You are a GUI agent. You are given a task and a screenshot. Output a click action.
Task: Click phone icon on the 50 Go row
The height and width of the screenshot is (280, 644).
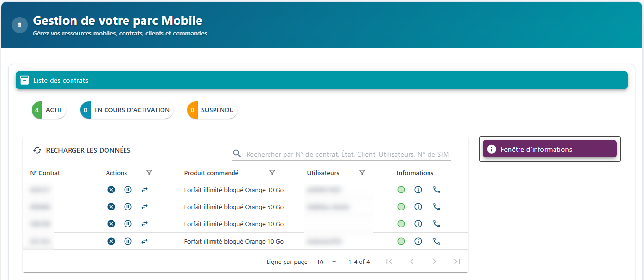pyautogui.click(x=437, y=207)
